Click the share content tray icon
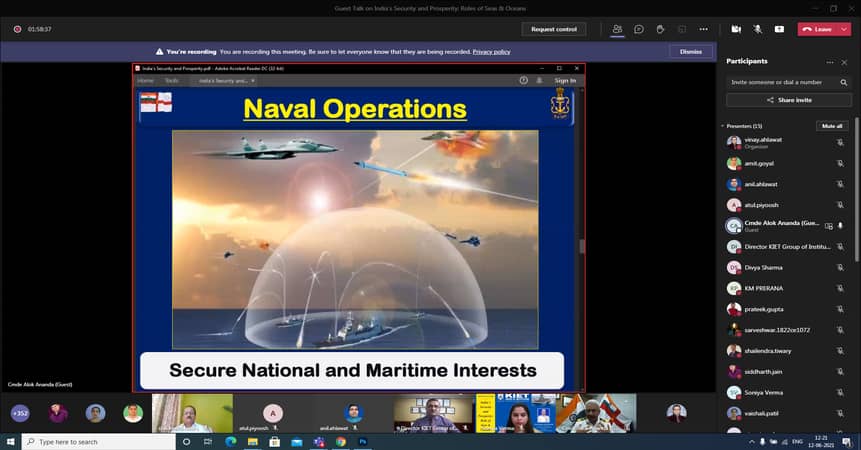This screenshot has height=450, width=861. [x=779, y=29]
